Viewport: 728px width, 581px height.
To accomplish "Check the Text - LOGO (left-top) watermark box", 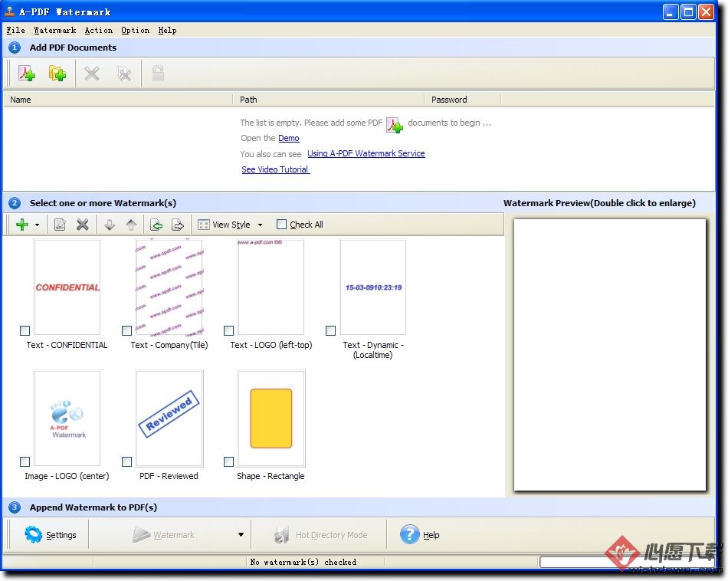I will click(x=228, y=330).
